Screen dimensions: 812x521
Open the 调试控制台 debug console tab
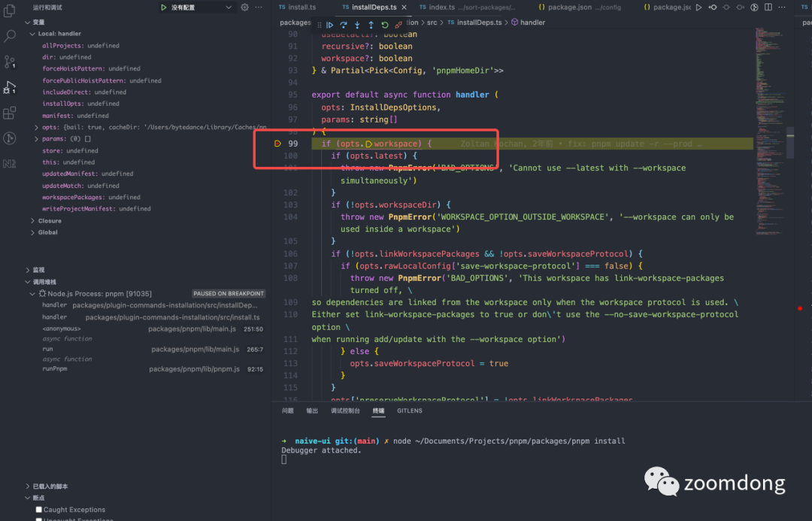click(x=345, y=410)
